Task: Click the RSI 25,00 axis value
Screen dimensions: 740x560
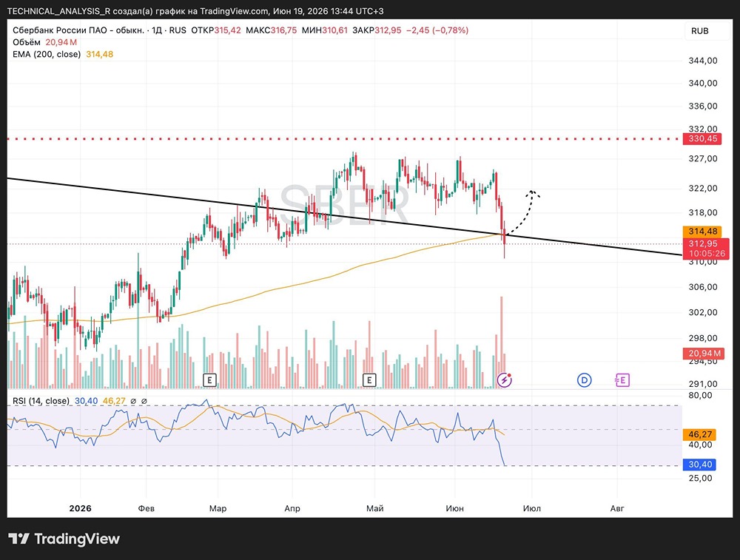Action: pos(700,478)
